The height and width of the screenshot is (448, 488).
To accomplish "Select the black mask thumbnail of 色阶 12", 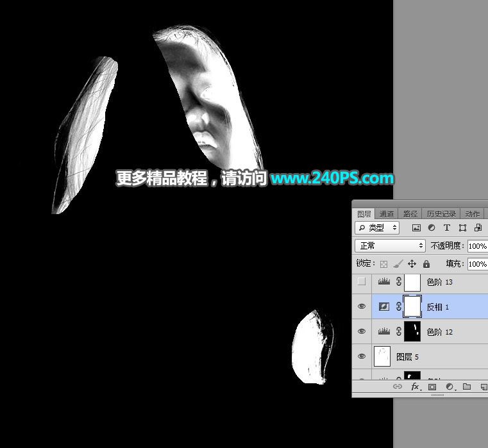I will click(412, 331).
